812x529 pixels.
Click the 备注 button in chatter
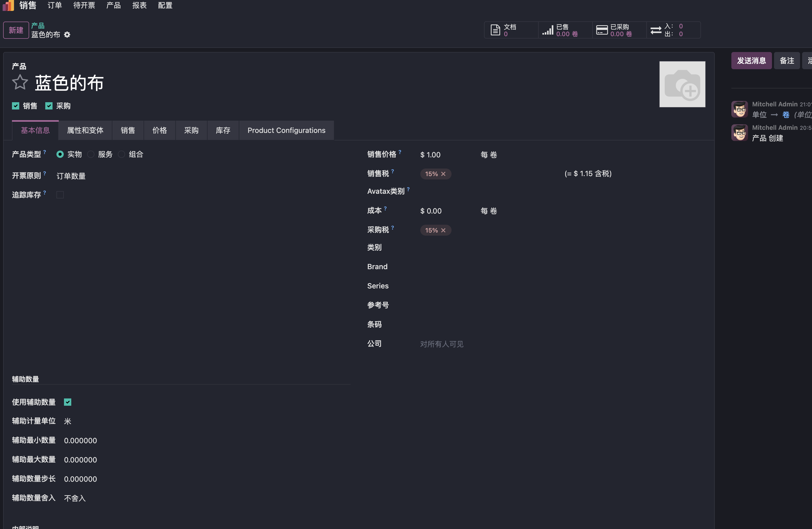point(787,61)
